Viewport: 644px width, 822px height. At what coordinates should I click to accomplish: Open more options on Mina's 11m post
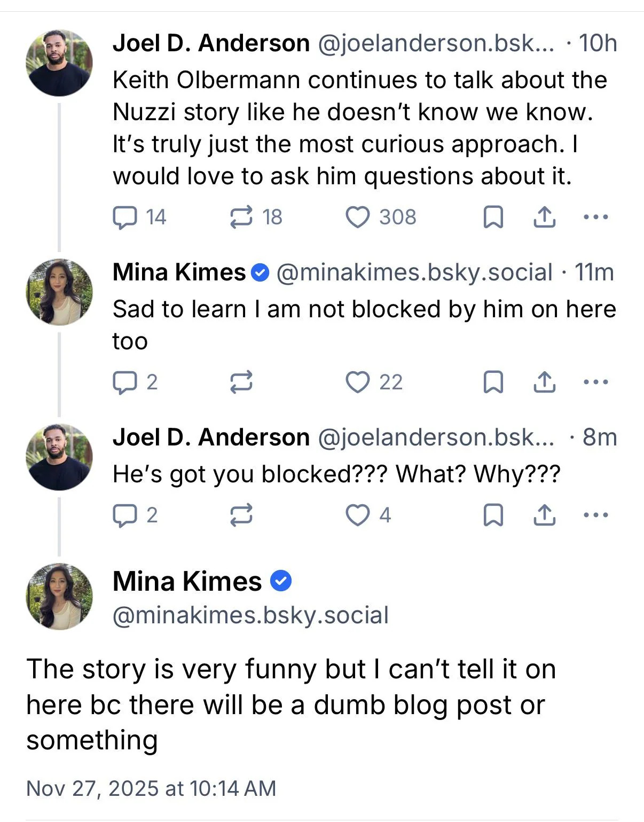[595, 382]
